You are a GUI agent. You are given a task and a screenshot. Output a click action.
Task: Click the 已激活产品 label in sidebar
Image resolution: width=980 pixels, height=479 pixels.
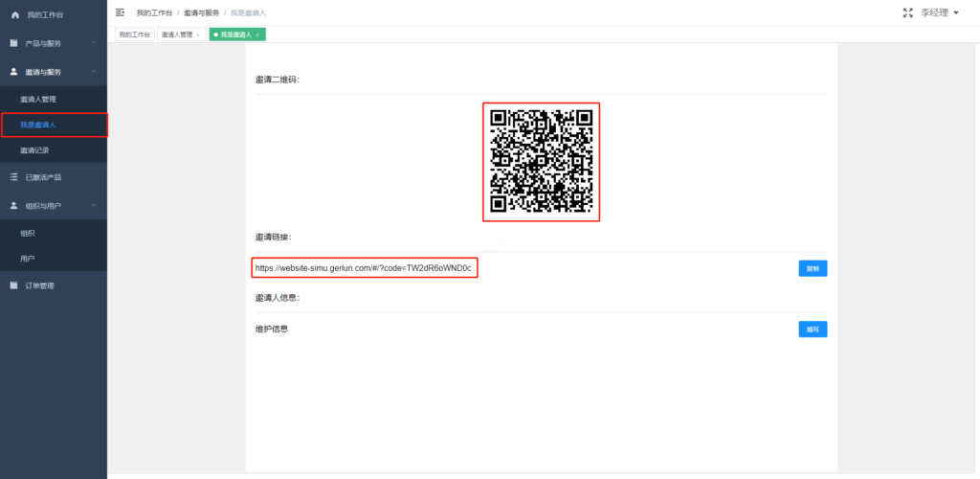43,177
